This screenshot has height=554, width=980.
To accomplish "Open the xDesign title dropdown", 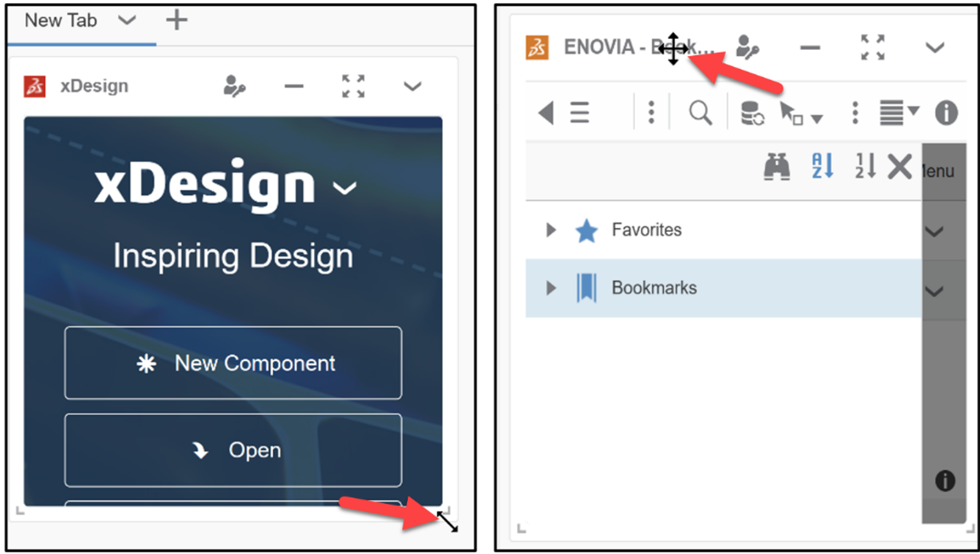I will tap(344, 188).
